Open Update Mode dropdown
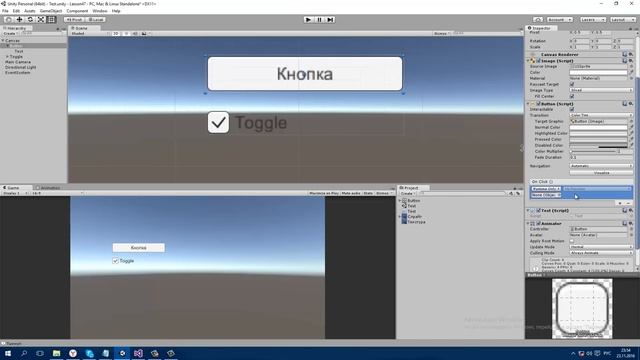The width and height of the screenshot is (640, 360). click(x=601, y=247)
